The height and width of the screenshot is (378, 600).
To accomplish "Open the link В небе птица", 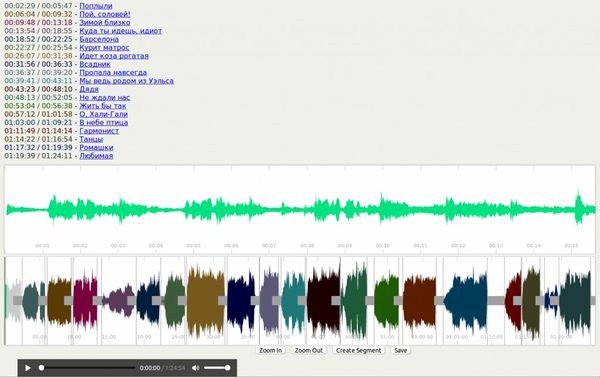I will [x=103, y=123].
